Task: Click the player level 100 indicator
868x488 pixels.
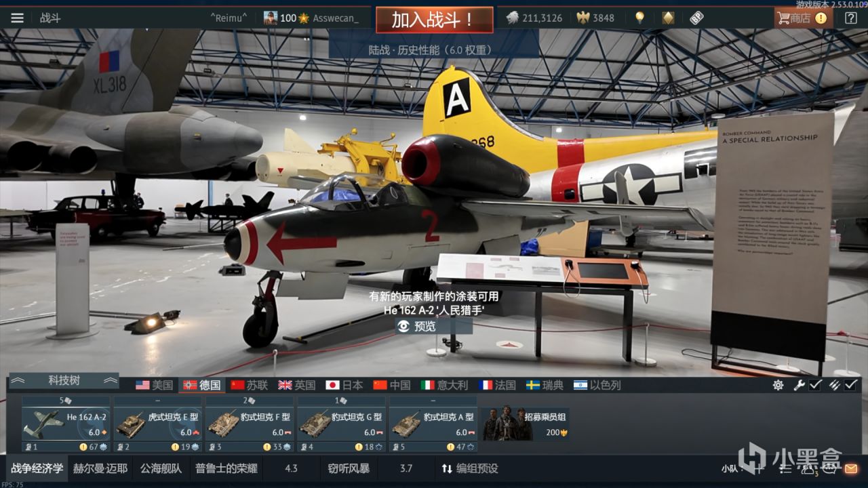Action: tap(294, 18)
